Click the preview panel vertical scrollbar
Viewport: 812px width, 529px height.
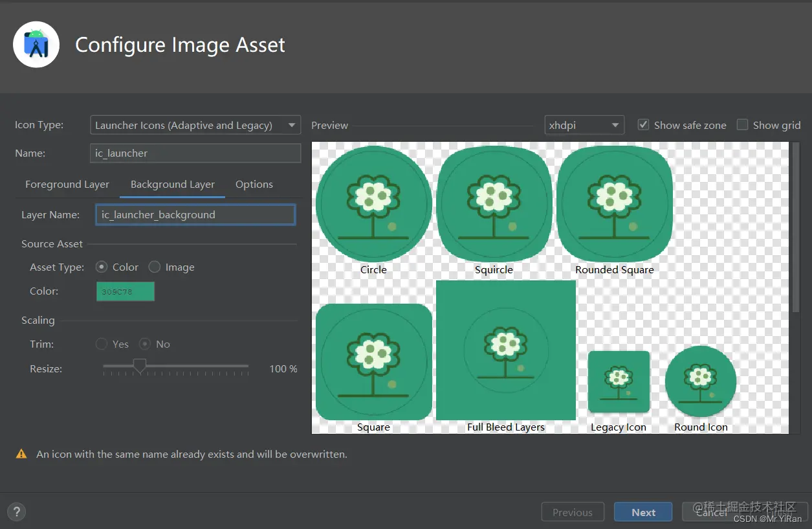796,227
